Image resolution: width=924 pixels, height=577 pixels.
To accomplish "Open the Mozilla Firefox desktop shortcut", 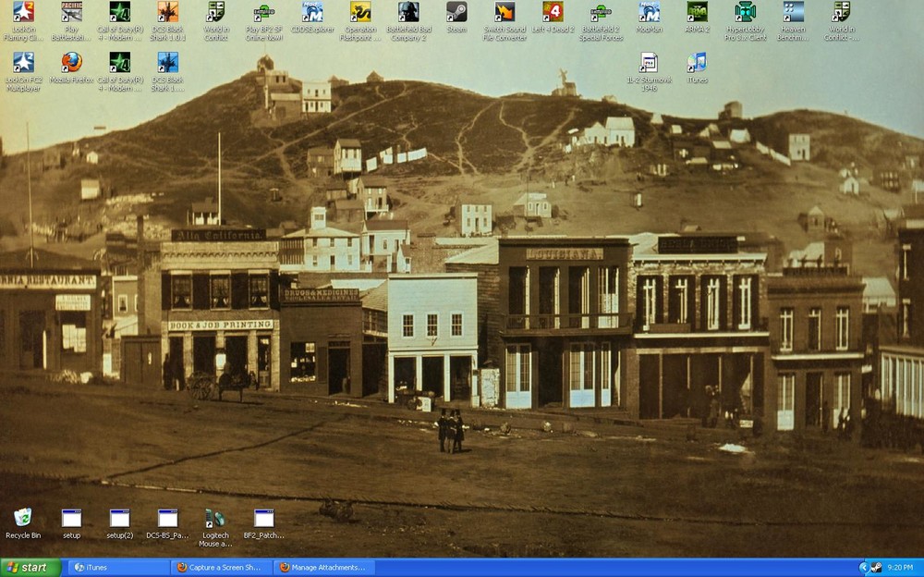I will tap(71, 63).
